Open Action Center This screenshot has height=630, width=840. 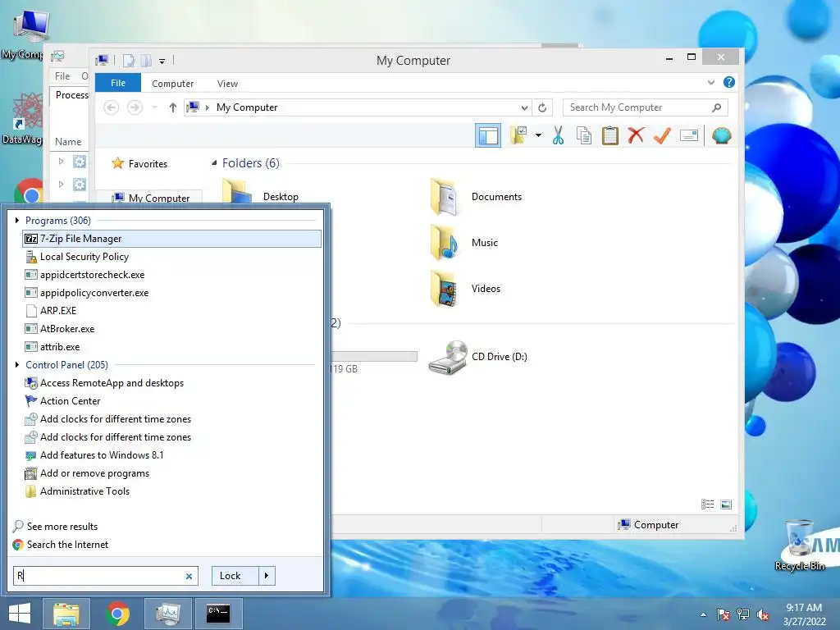(172, 401)
